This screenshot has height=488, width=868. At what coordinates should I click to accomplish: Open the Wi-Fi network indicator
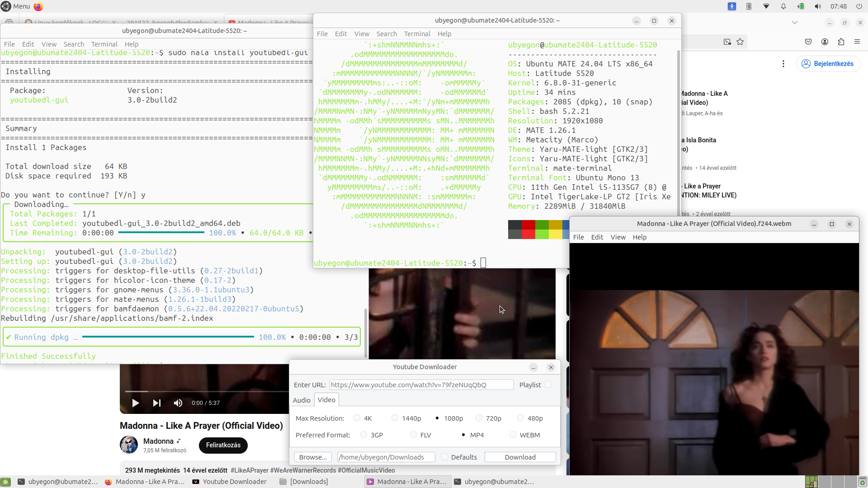click(766, 6)
